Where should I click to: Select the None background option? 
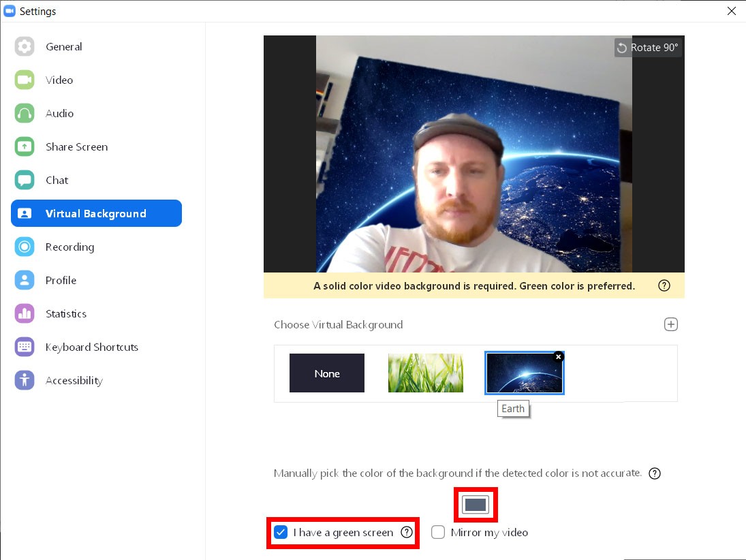[x=327, y=373]
